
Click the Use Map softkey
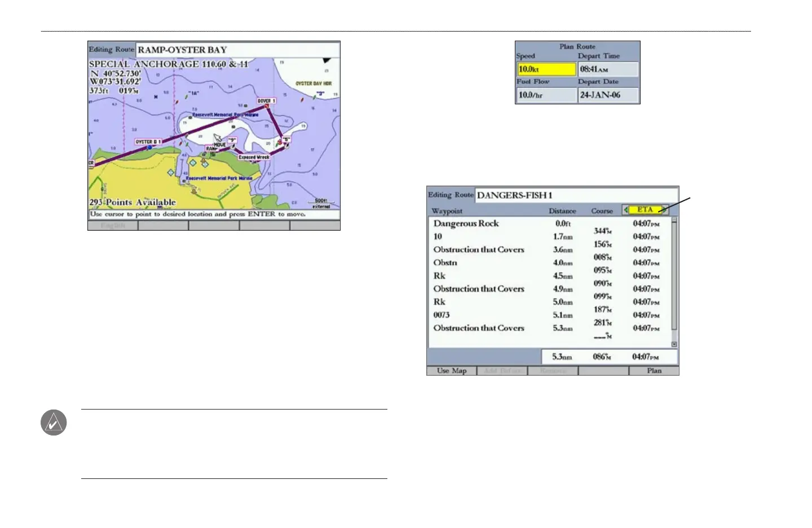pyautogui.click(x=452, y=371)
